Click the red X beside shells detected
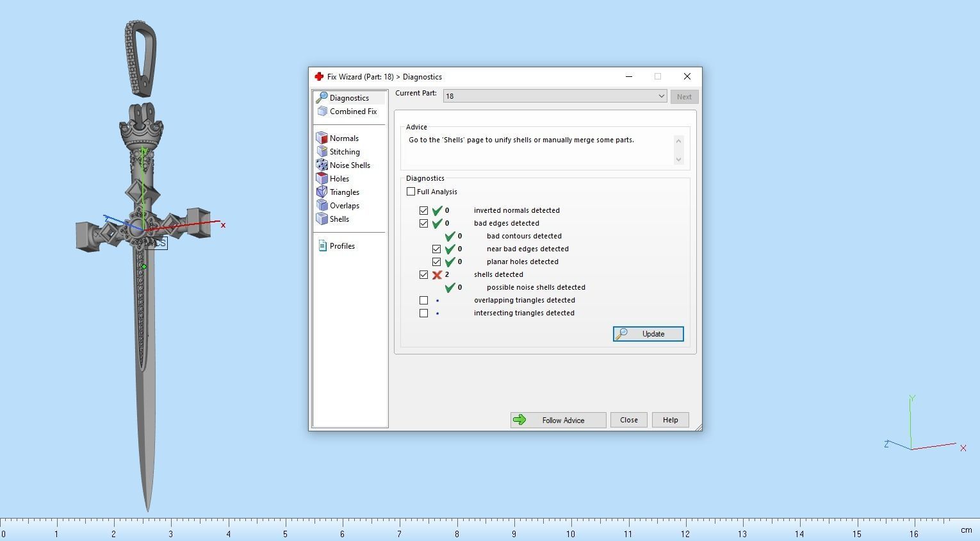Screen dimensions: 980x541 (x=437, y=275)
